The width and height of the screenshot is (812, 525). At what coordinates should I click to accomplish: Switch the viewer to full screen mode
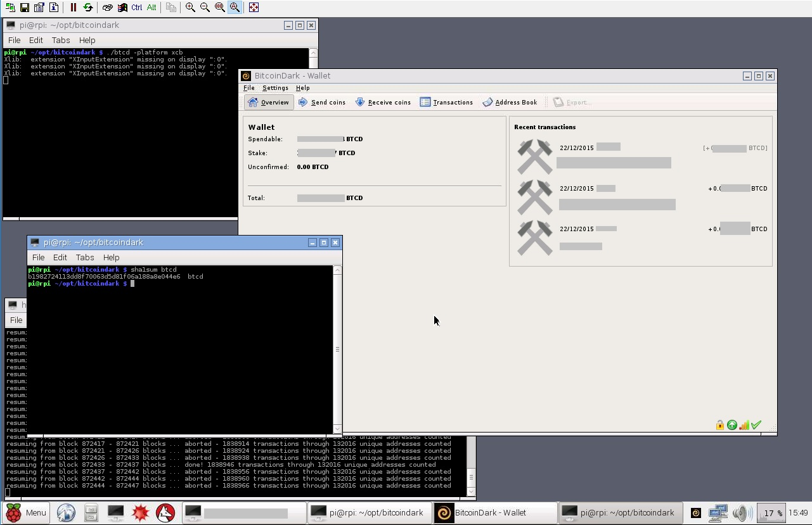coord(254,8)
